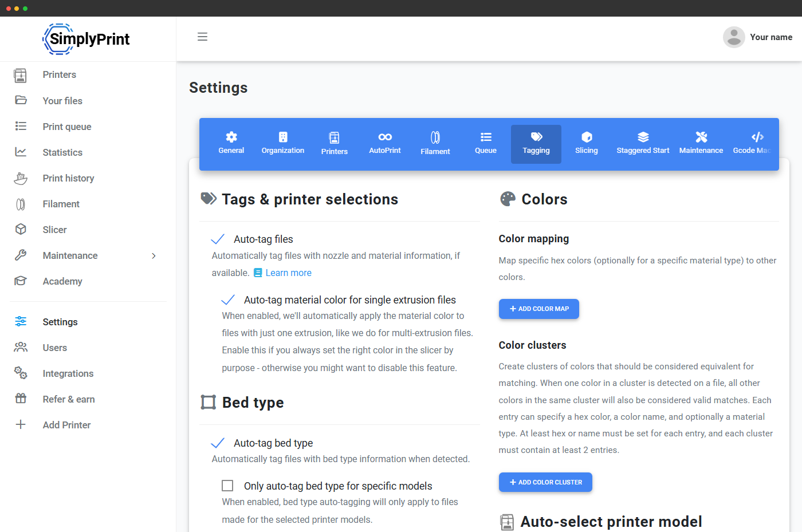Select the Tagging settings tab

click(536, 144)
